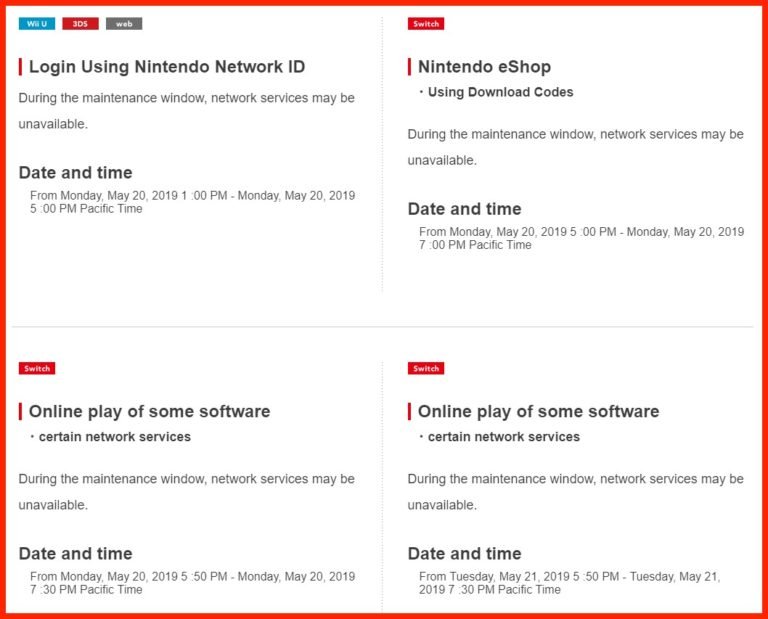Select certain network services in the bottom-right section
Screen dimensions: 768x619
click(503, 437)
